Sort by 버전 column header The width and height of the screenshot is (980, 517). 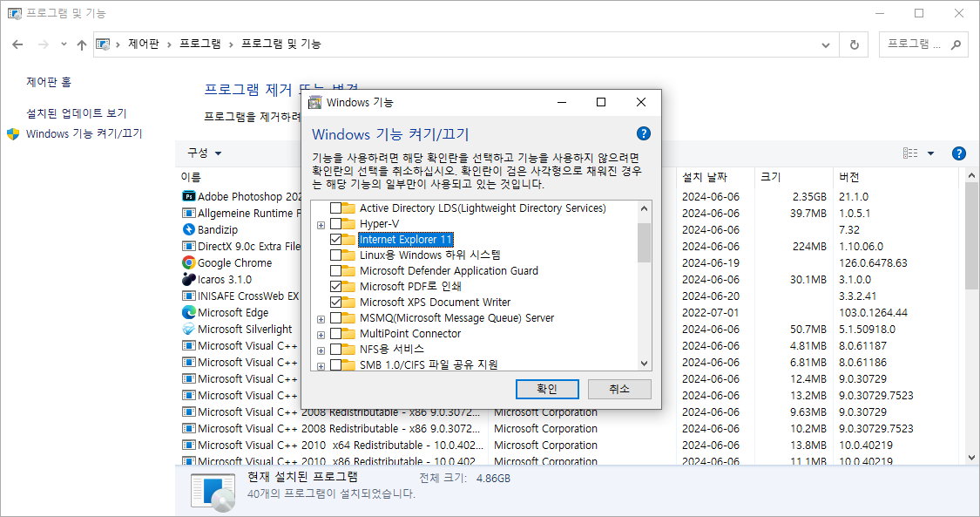point(896,177)
